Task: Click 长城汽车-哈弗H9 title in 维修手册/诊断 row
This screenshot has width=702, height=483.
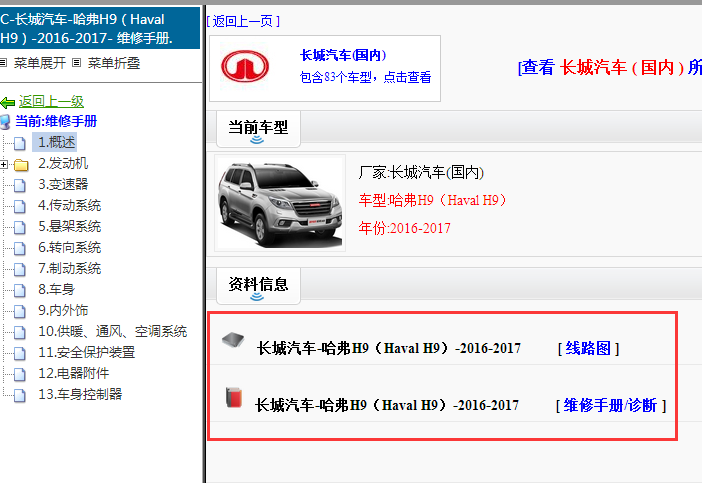Action: point(387,406)
